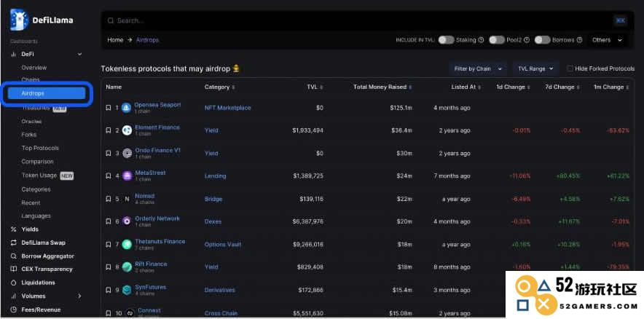Image resolution: width=644 pixels, height=319 pixels.
Task: Bookmark Opensea Seaport row
Action: click(x=108, y=108)
